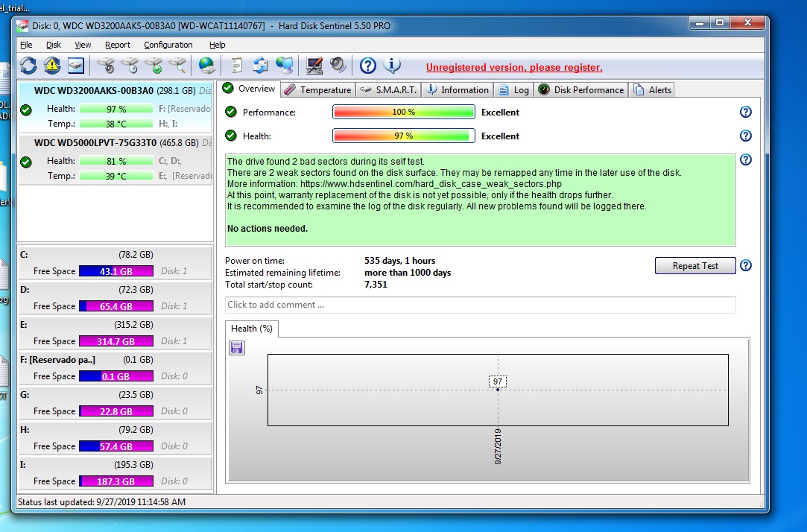Viewport: 807px width, 532px height.
Task: Click partition F: 0.1 GB free space bar
Action: 116,376
